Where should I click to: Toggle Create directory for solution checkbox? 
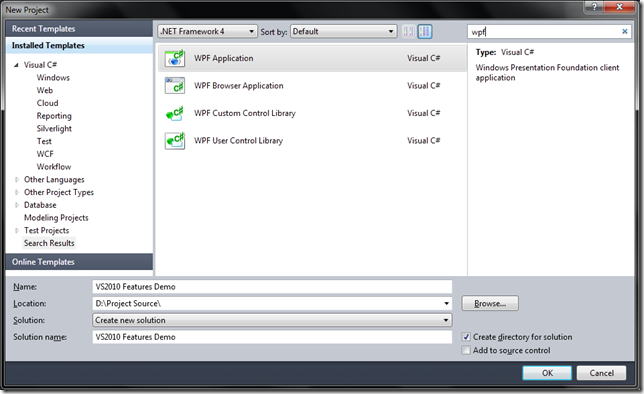pos(466,337)
